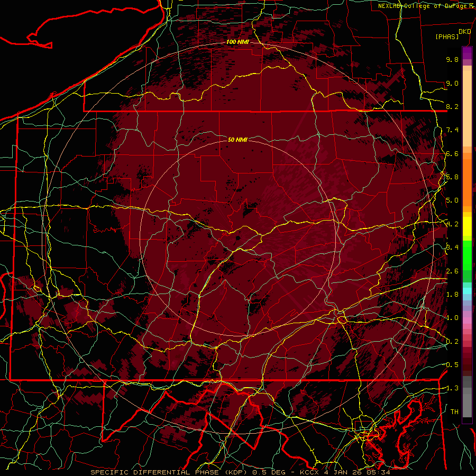
Task: Click the '0.2' legend value
Action: tap(452, 342)
